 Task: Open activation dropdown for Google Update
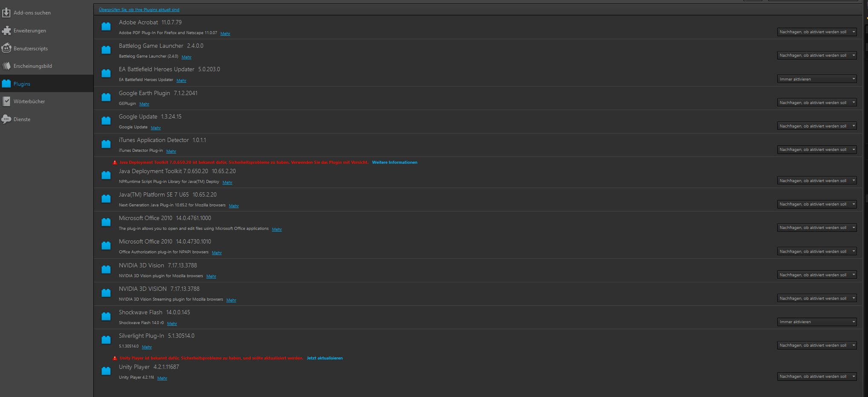[817, 126]
